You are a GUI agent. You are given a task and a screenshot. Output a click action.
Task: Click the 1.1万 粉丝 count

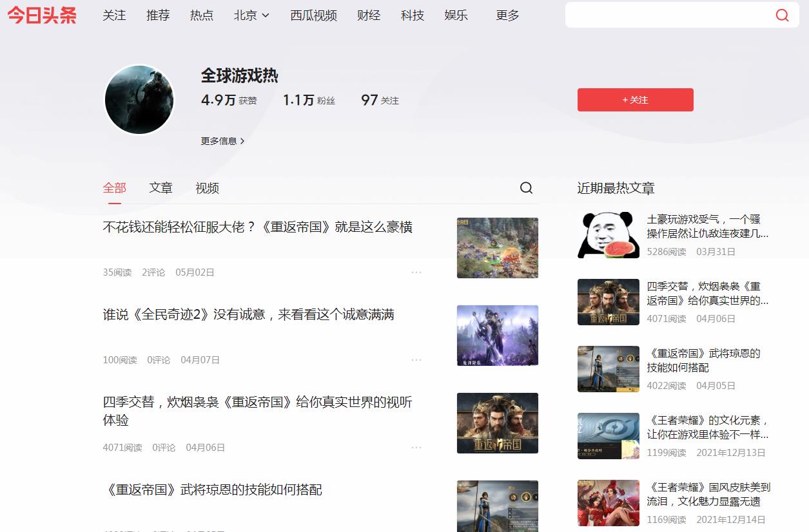309,100
